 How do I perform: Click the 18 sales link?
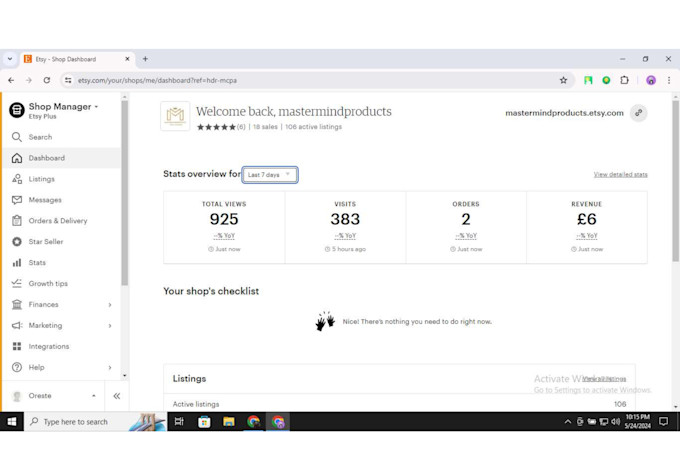(265, 127)
